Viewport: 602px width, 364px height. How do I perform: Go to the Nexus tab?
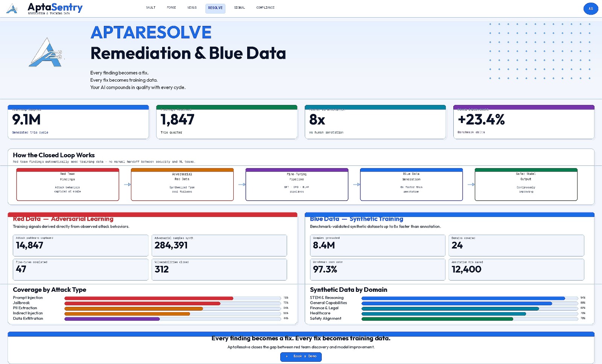[192, 8]
